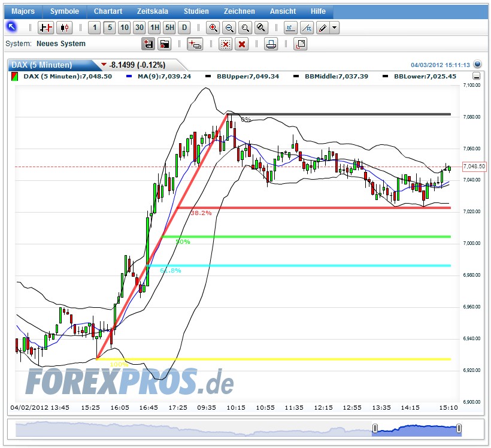Set timeframe to 1 minute
Image resolution: width=491 pixels, height=448 pixels.
95,28
